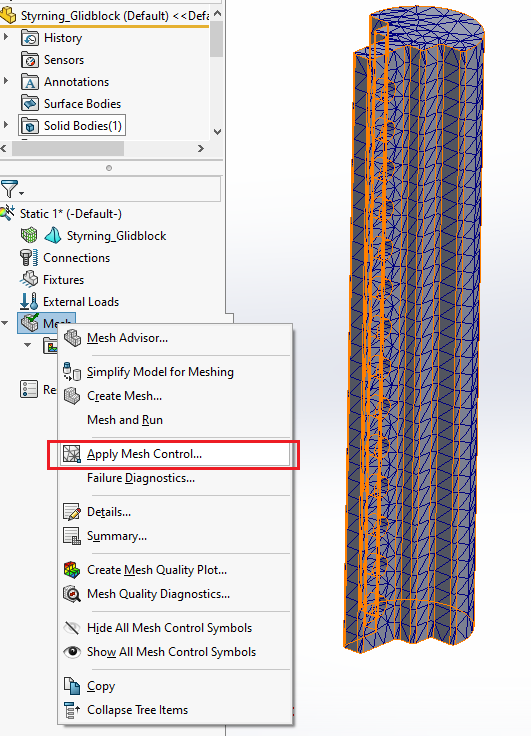Click the results checklist icon below Mesh

(29, 389)
